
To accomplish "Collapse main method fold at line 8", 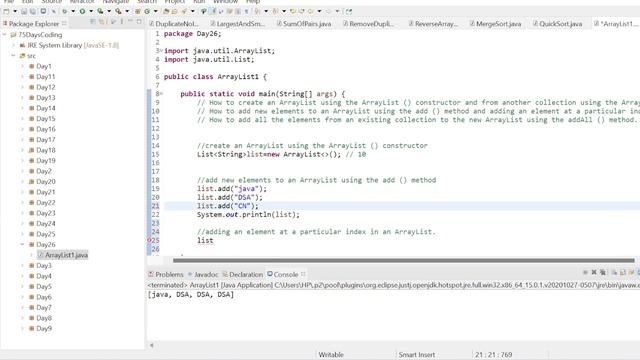I will (x=161, y=94).
